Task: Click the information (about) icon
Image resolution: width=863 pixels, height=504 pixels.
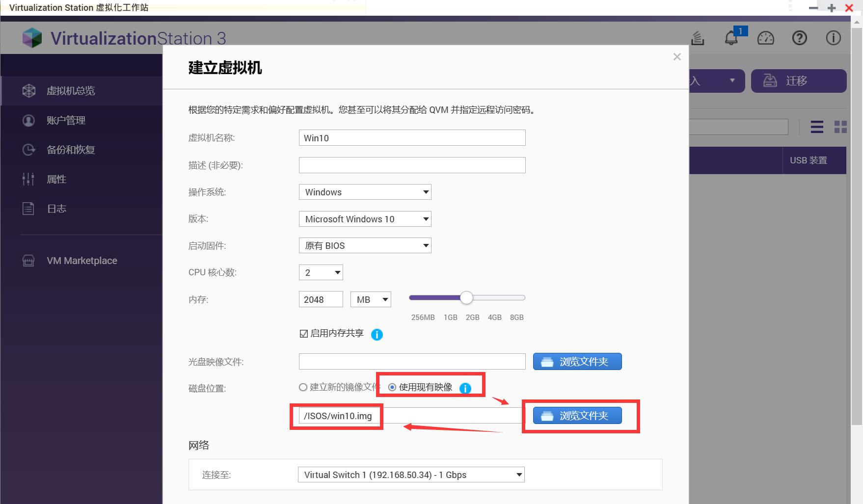Action: (833, 38)
